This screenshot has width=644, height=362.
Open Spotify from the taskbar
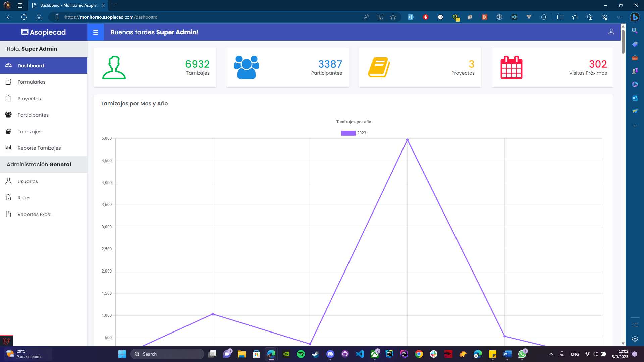tap(301, 354)
